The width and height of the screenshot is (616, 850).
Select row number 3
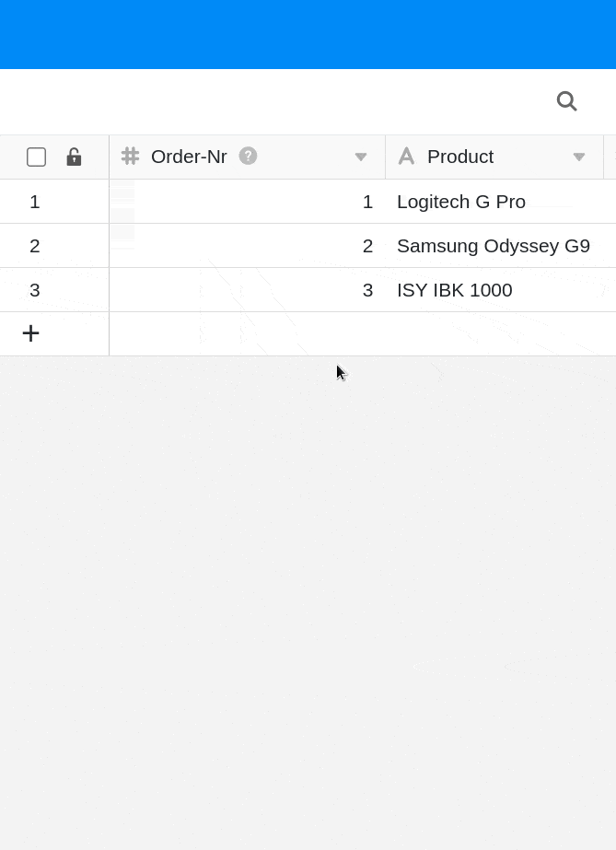(35, 290)
